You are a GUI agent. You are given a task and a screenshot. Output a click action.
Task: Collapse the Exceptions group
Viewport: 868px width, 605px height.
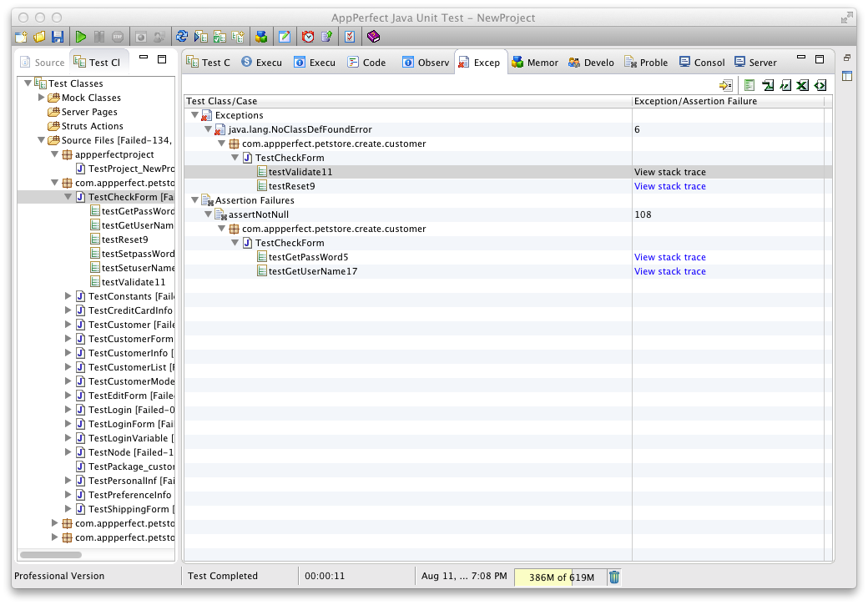coord(194,115)
